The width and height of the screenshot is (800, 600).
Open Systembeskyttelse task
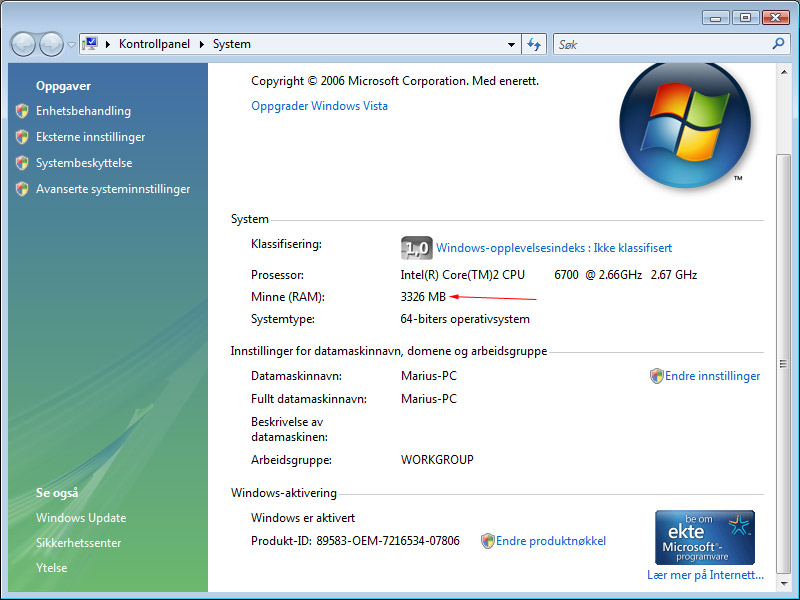point(84,163)
